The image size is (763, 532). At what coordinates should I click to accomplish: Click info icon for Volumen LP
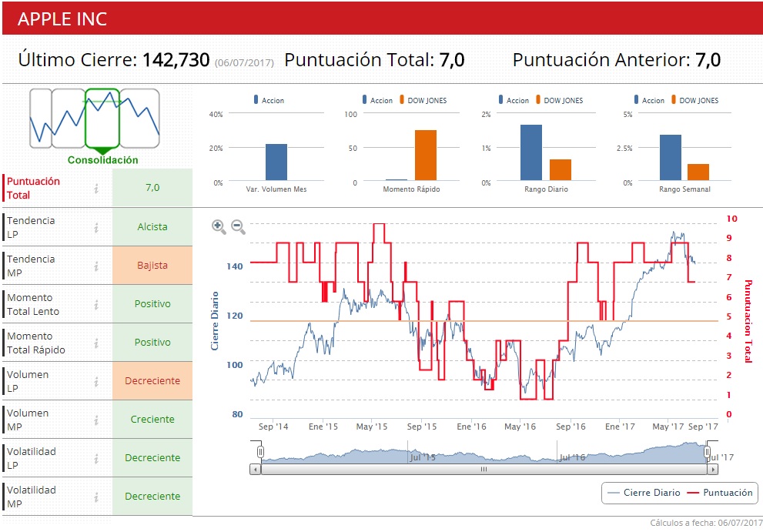96,381
